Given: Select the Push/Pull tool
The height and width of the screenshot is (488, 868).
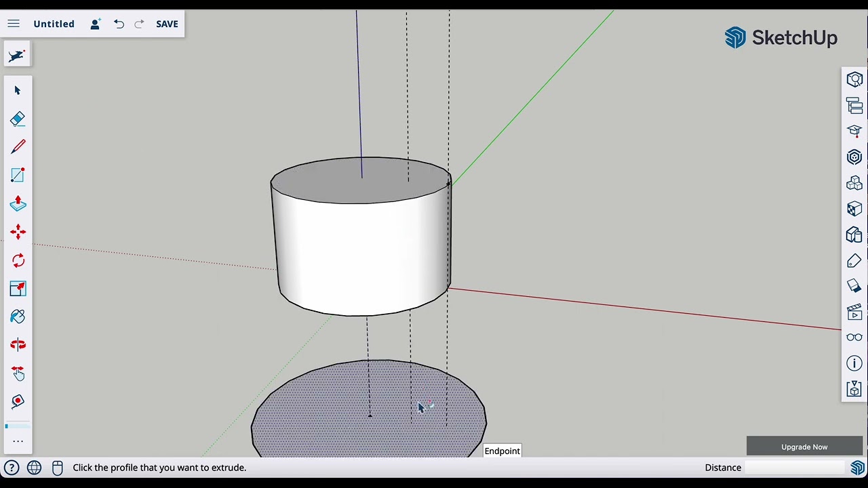Looking at the screenshot, I should [x=18, y=204].
